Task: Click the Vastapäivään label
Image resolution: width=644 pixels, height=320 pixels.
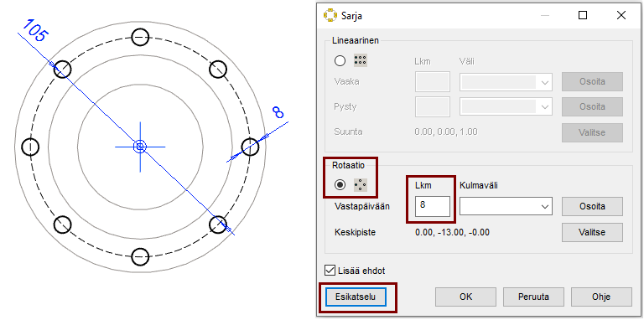Action: 362,206
